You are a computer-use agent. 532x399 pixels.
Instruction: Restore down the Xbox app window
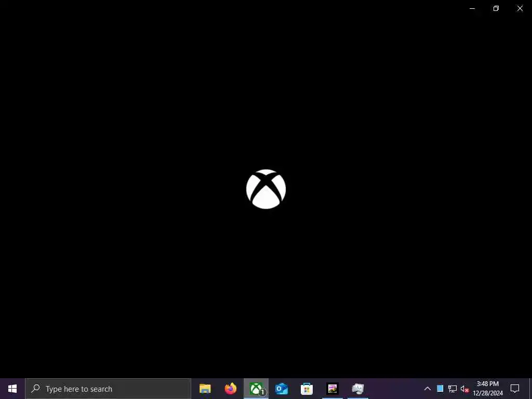pos(496,8)
